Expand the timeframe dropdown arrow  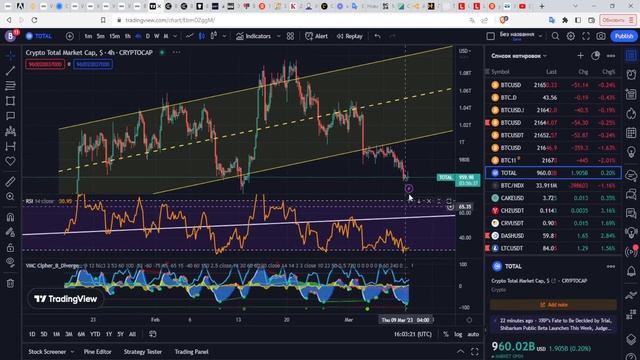pyautogui.click(x=175, y=36)
